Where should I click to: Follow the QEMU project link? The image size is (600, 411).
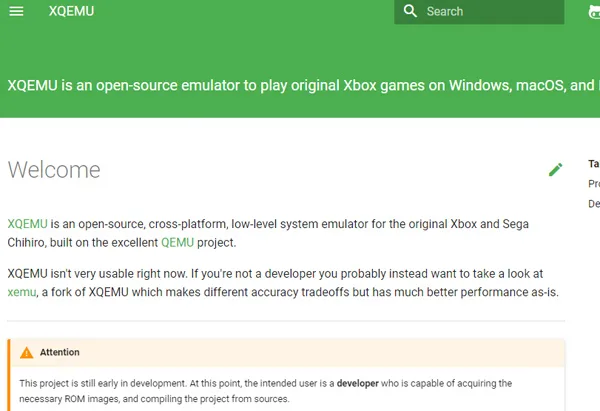pyautogui.click(x=178, y=243)
